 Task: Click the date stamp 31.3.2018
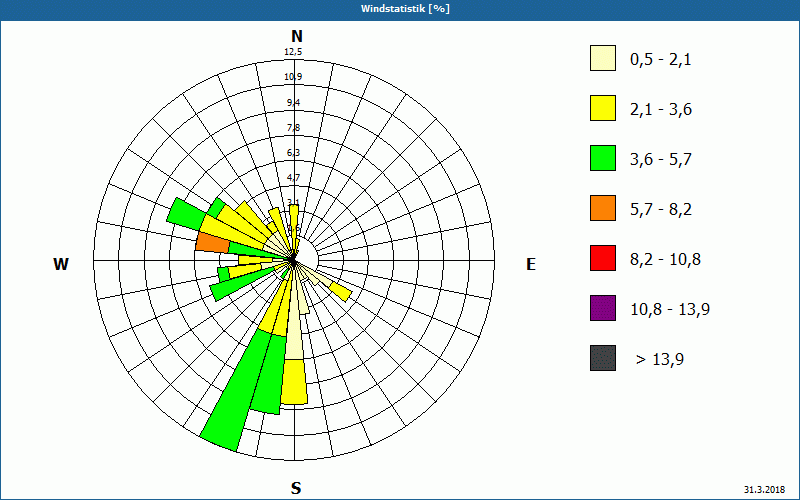tap(764, 489)
